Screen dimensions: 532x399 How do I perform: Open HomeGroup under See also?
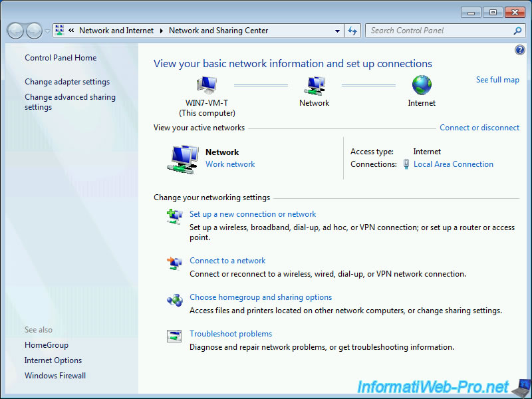pyautogui.click(x=47, y=345)
